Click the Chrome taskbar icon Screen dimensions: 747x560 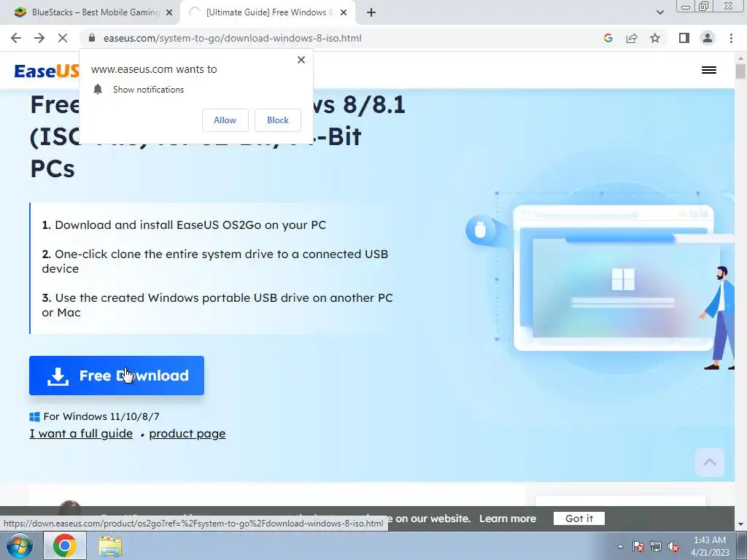pos(65,545)
